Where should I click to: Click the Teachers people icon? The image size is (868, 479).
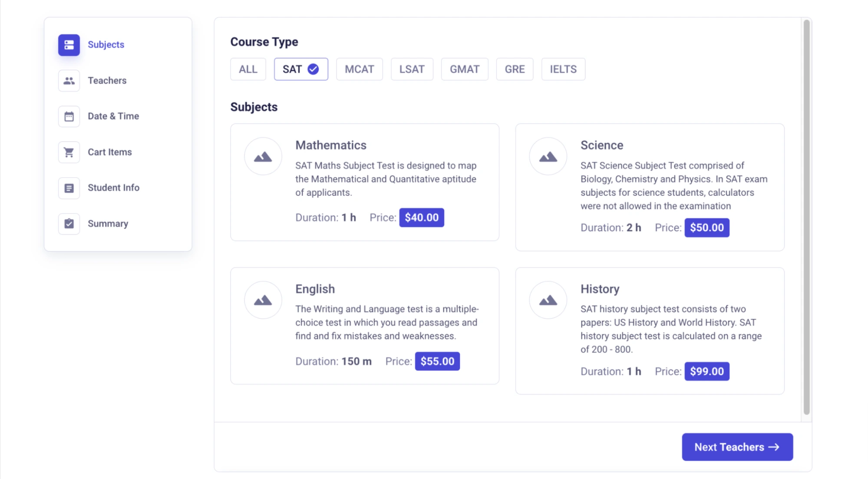point(69,81)
